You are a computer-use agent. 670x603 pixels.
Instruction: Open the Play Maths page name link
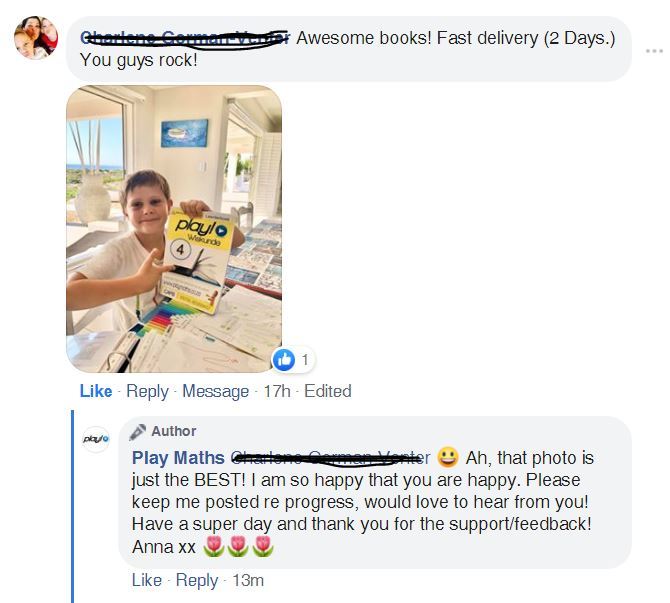pyautogui.click(x=178, y=458)
